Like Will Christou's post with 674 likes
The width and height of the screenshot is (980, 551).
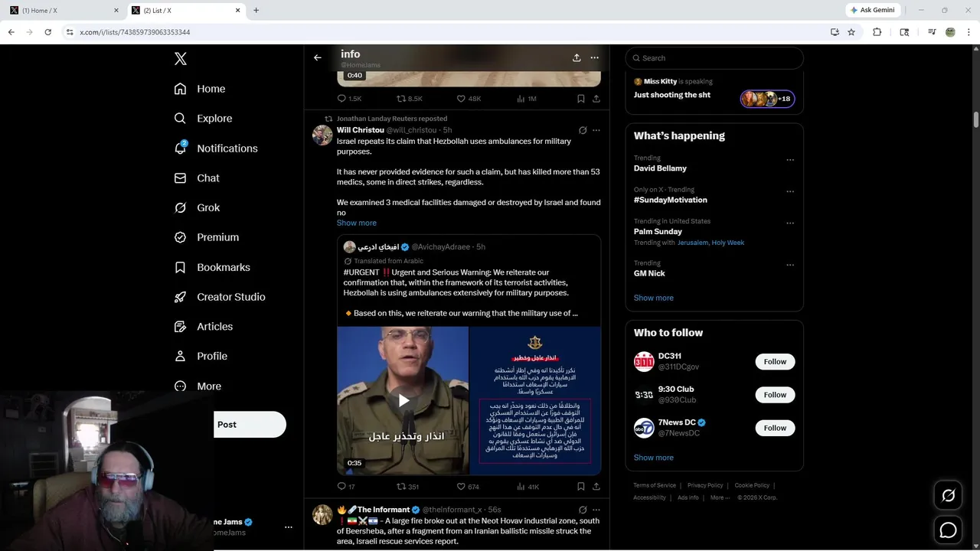[468, 486]
